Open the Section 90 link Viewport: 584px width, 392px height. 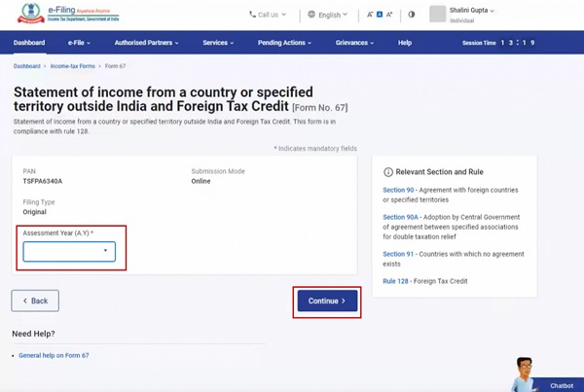[x=398, y=190]
